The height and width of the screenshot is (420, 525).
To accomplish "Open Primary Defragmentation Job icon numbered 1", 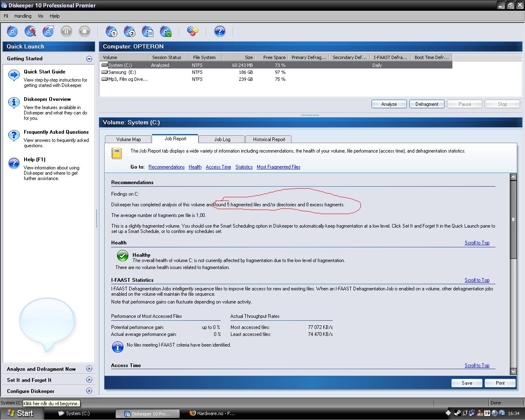I will [x=112, y=31].
